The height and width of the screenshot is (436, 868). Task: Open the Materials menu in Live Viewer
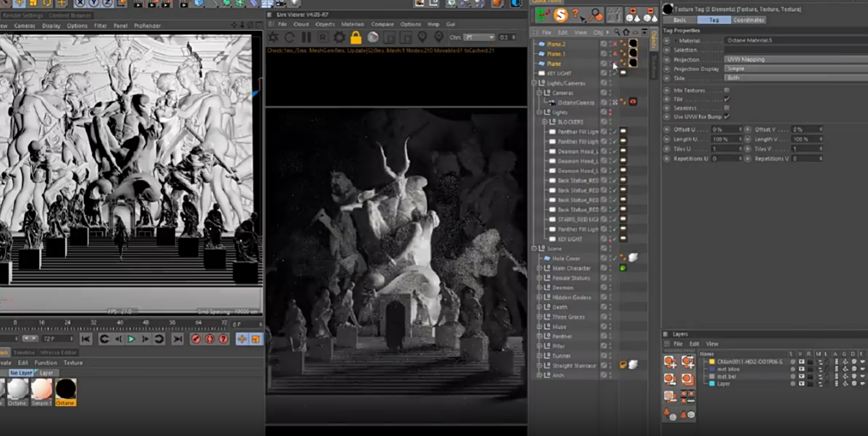[x=352, y=24]
